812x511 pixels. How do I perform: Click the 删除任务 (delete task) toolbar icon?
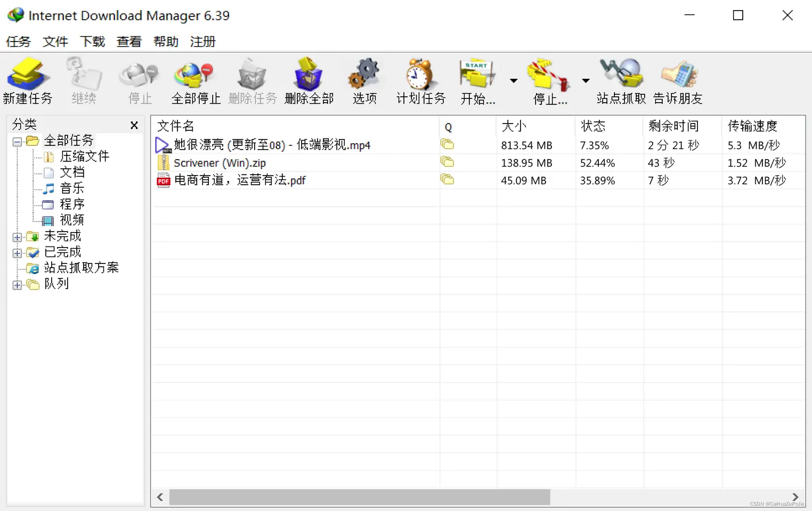(x=253, y=81)
